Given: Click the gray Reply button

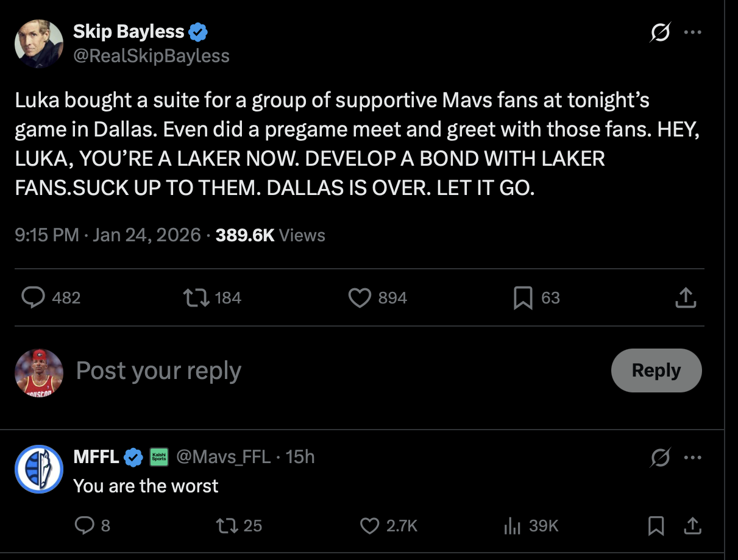Looking at the screenshot, I should point(656,370).
